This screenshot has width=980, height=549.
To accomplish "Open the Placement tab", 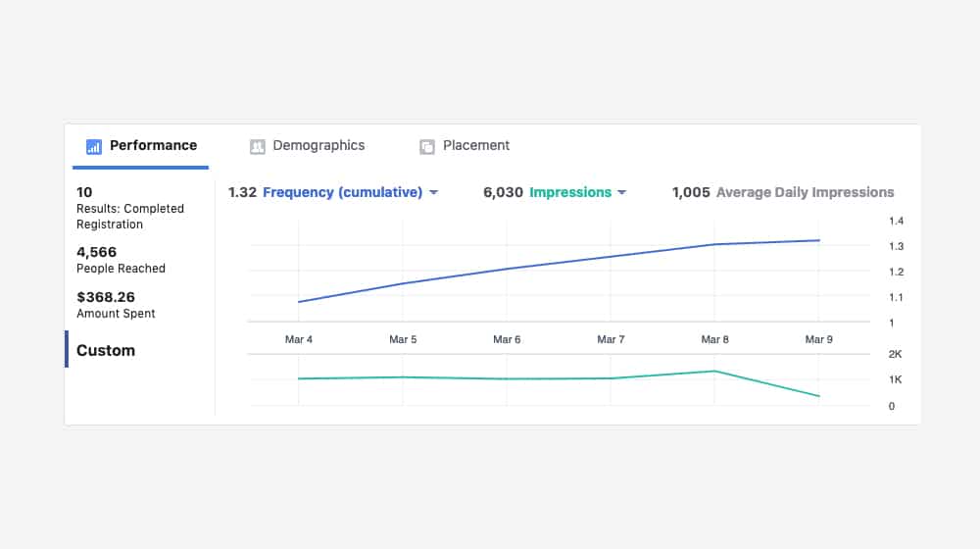I will click(x=475, y=145).
